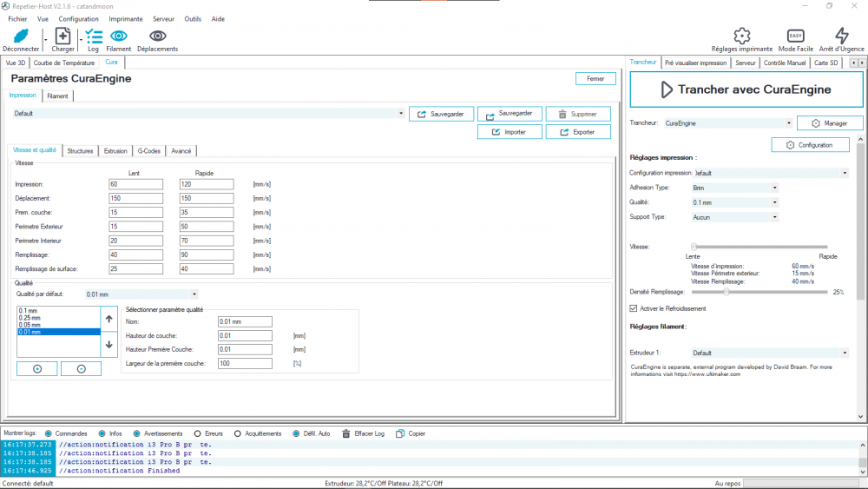The image size is (868, 489).
Task: Toggle the Commandes log filter
Action: pyautogui.click(x=48, y=433)
